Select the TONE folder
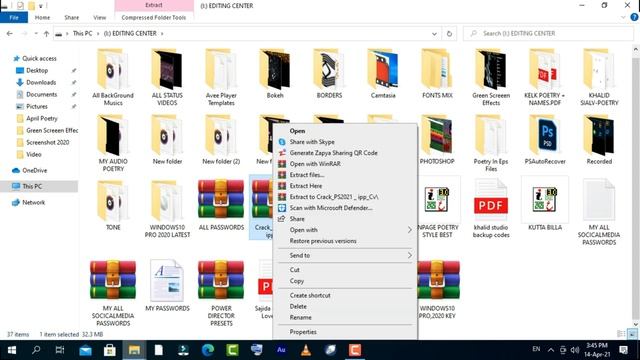This screenshot has width=640, height=360. pos(113,205)
